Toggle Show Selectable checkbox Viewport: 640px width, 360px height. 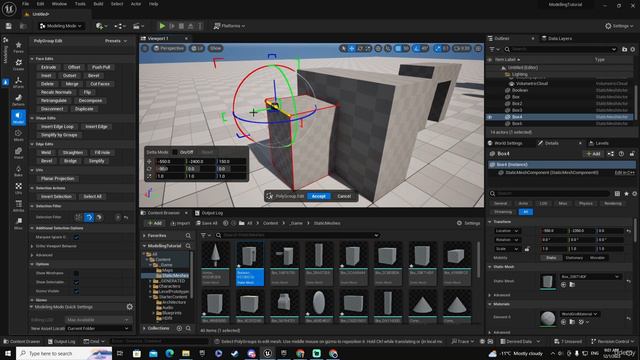pos(76,282)
